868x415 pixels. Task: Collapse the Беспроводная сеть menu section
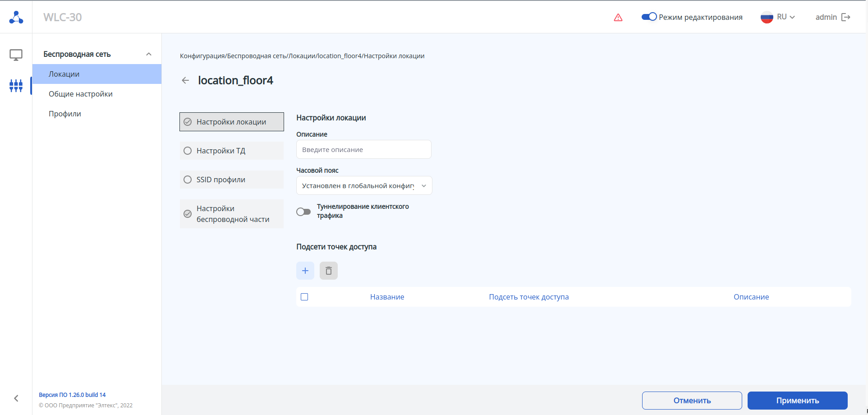coord(149,54)
